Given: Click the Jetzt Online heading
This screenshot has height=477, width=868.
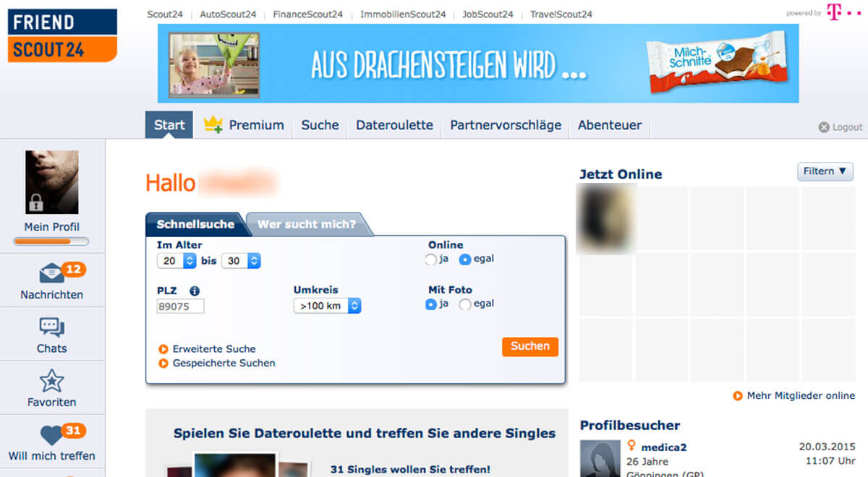Looking at the screenshot, I should [621, 174].
